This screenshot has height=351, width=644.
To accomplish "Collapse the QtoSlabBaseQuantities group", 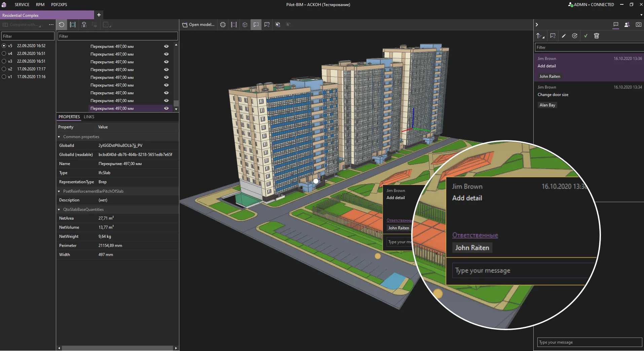I will [x=59, y=210].
